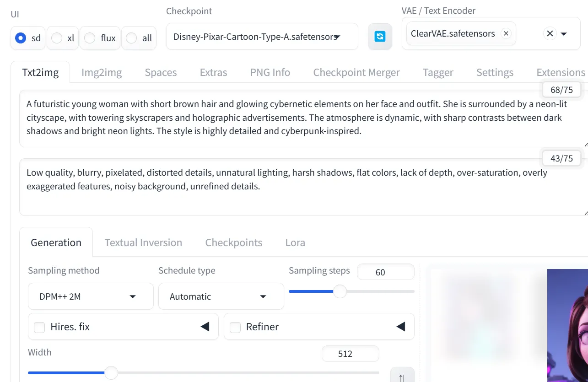Viewport: 588px width, 382px height.
Task: Click the refresh checkpoint list icon
Action: click(x=380, y=37)
